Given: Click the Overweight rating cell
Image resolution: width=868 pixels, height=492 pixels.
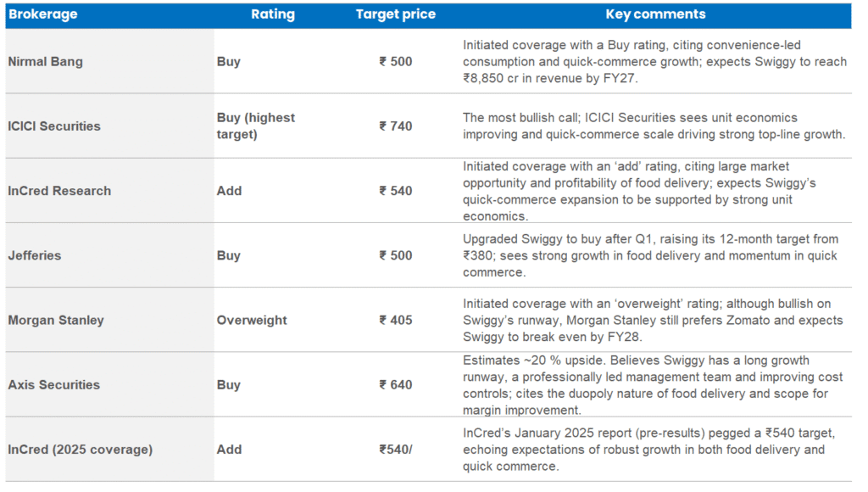Looking at the screenshot, I should point(252,321).
